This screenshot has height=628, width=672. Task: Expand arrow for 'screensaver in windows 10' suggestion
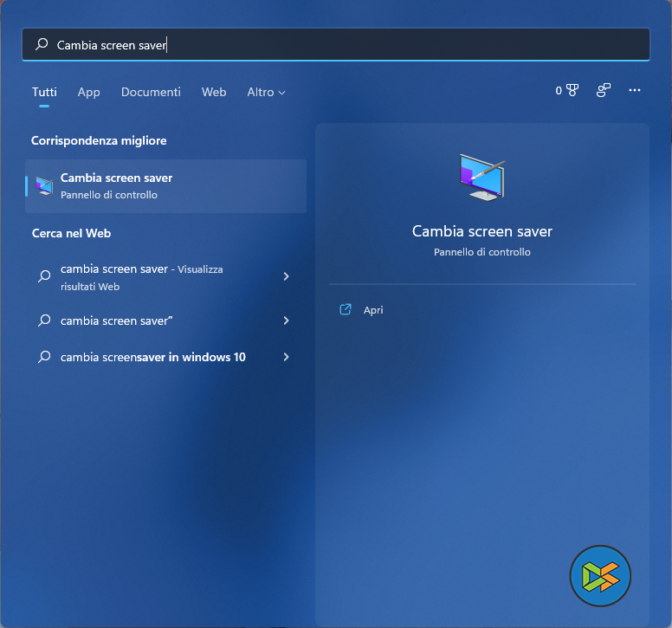click(287, 357)
